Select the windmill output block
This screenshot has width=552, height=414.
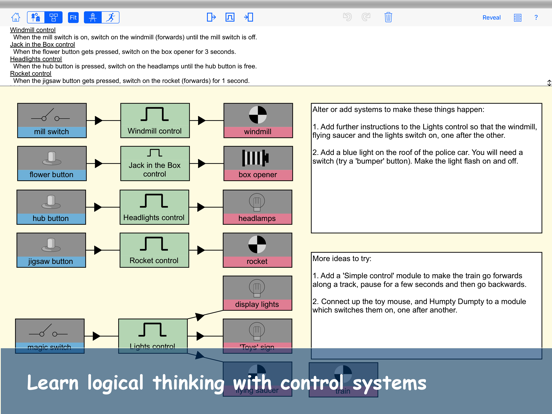(258, 120)
